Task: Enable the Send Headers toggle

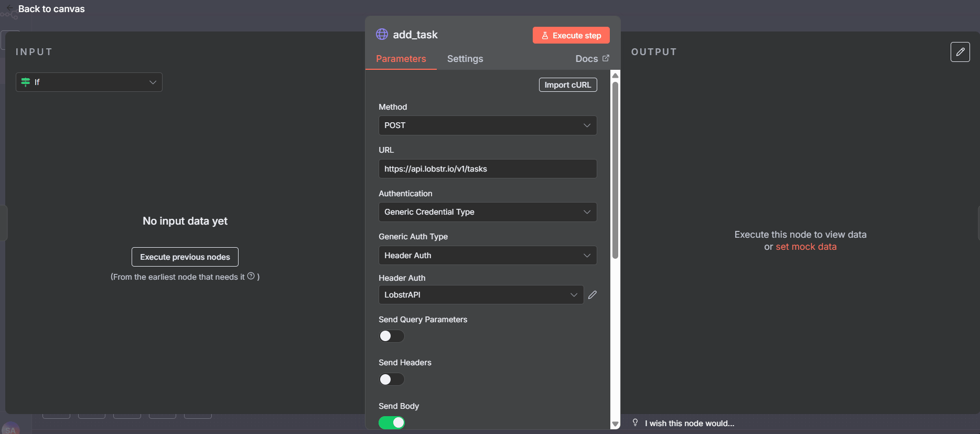Action: point(392,379)
